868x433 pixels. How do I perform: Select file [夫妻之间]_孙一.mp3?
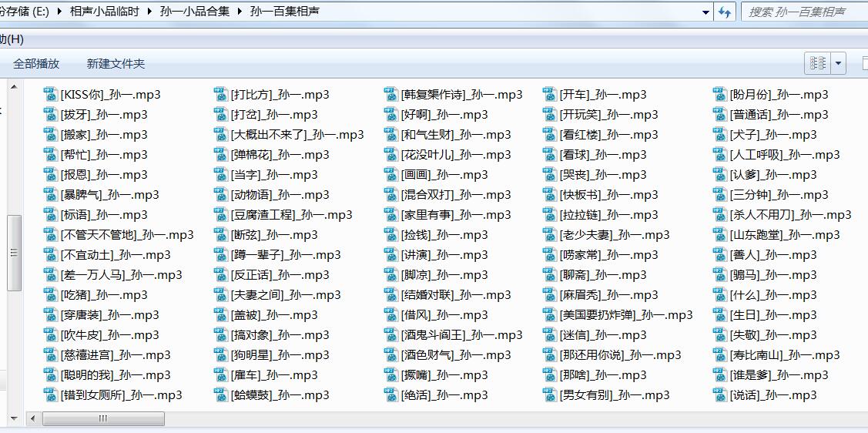click(x=277, y=294)
